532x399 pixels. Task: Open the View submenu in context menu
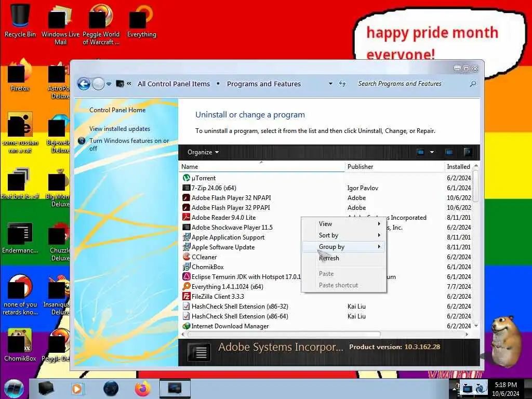pos(344,223)
